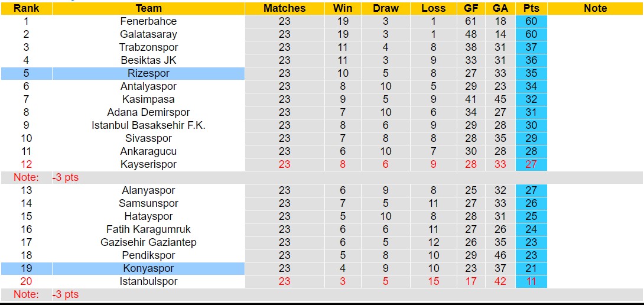Click the Besiktas JK team name
644x305 pixels.
[148, 60]
